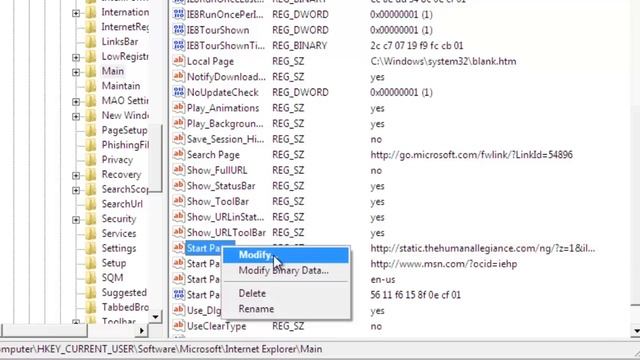Click the IE8TourShownTi binary icon
This screenshot has width=640, height=360.
(x=178, y=45)
